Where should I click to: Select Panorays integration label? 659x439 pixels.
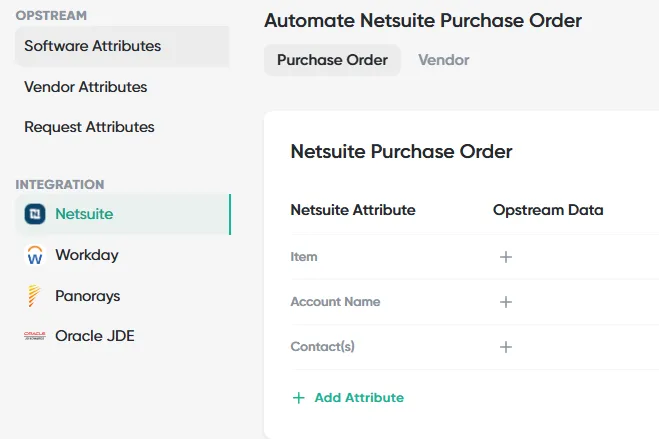(87, 296)
